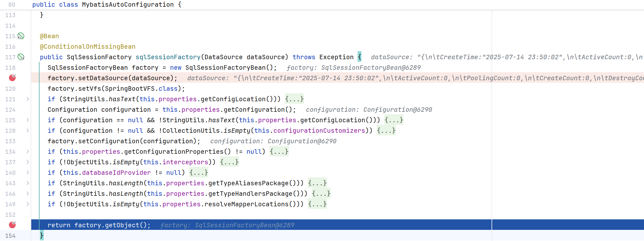Viewport: 644px width, 241px height.
Task: Click the inline factory hint on the return line
Action: [227, 225]
